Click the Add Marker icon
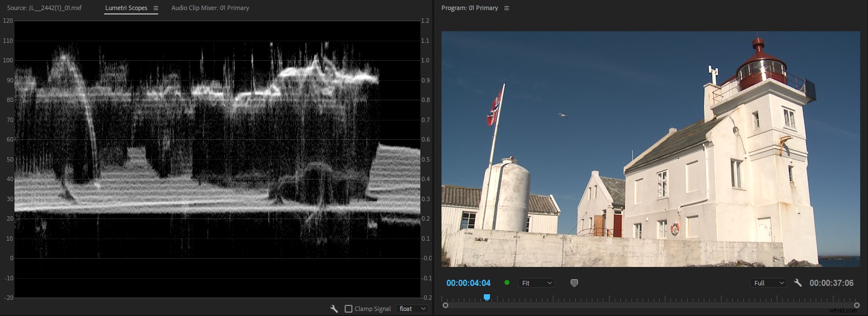Viewport: 868px width, 316px height. coord(574,283)
